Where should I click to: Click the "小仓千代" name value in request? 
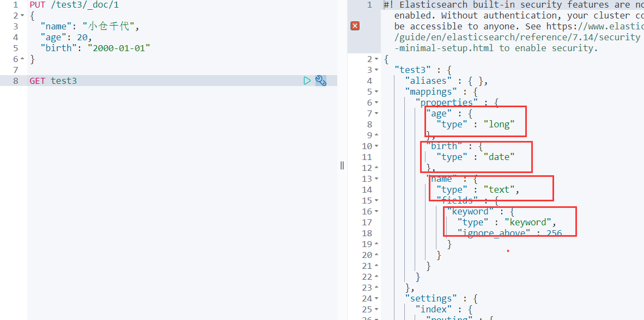coord(108,27)
